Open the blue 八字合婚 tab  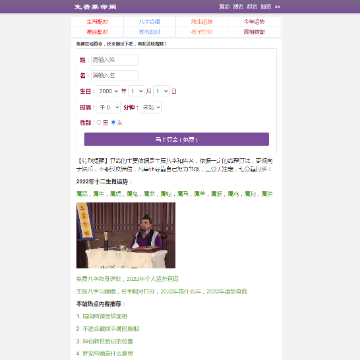pos(149,22)
